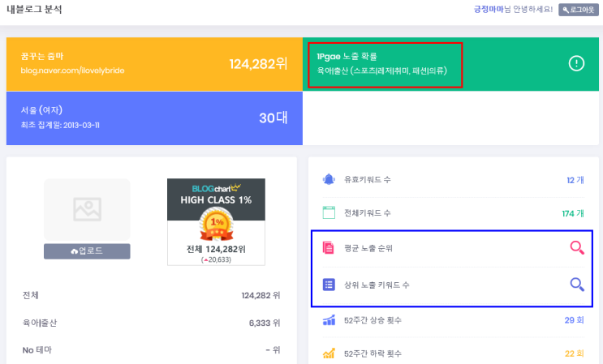This screenshot has width=603, height=364.
Task: Click the 124,282 위 value in 전체 row
Action: [261, 295]
